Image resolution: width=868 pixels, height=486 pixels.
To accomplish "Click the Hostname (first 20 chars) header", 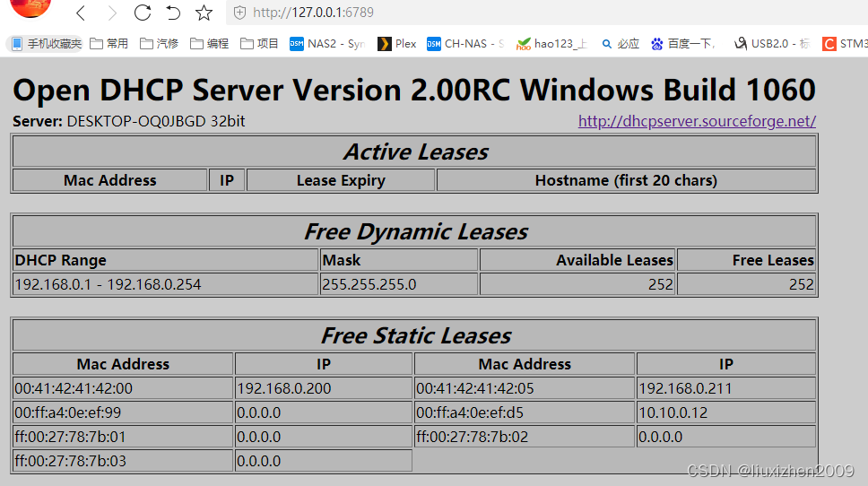I will point(626,180).
